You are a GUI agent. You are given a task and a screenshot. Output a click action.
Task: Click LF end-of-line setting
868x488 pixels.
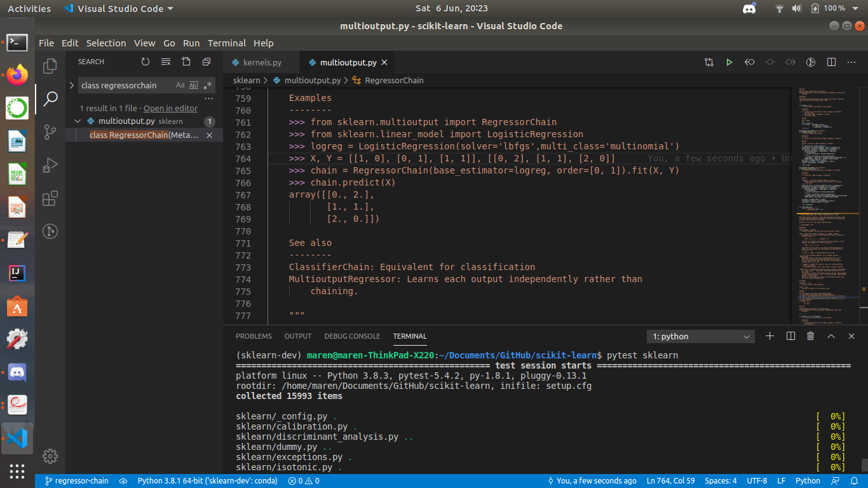tap(782, 481)
